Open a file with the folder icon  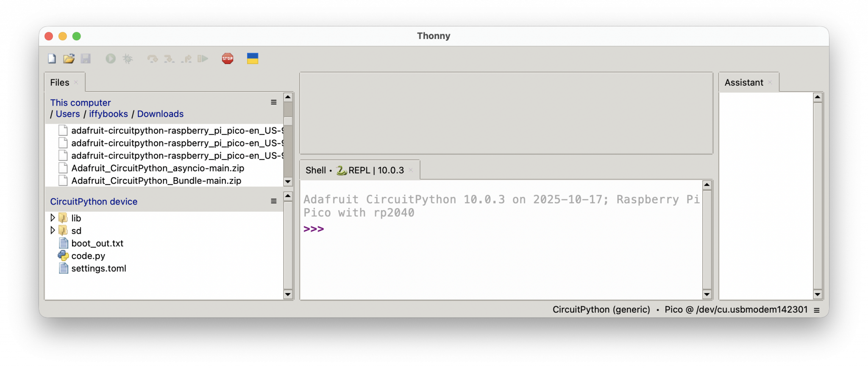pos(69,59)
